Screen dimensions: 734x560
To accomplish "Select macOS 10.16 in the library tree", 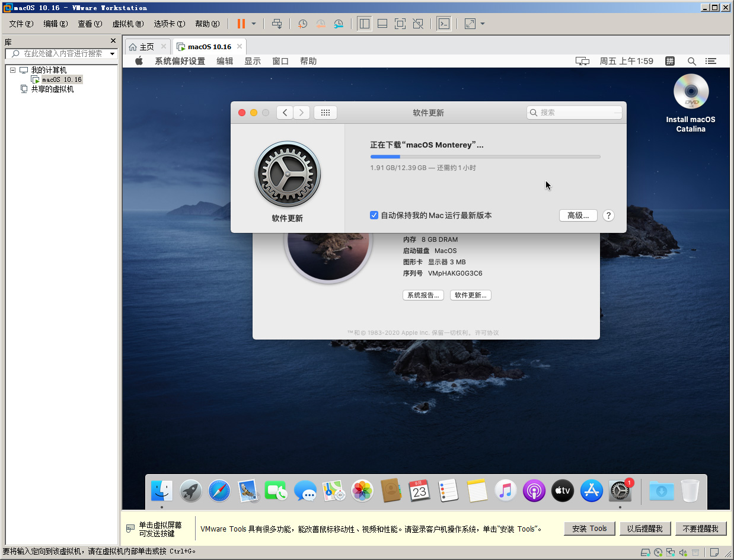I will [62, 79].
